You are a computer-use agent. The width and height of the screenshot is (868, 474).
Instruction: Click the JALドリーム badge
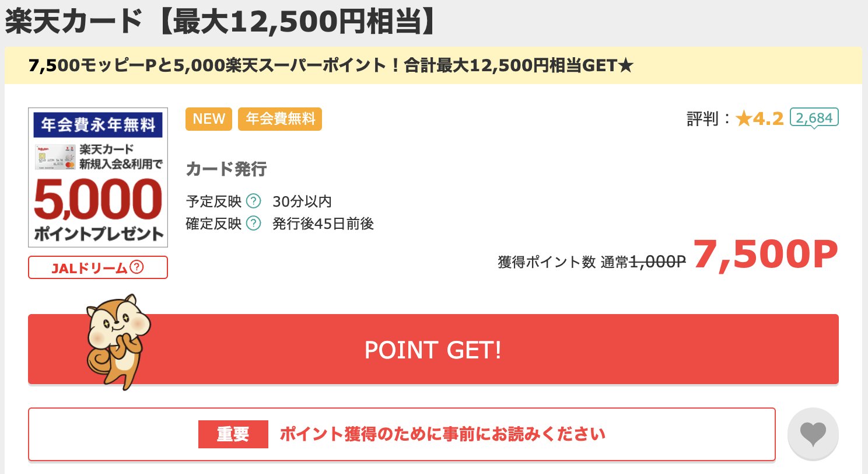[x=98, y=267]
